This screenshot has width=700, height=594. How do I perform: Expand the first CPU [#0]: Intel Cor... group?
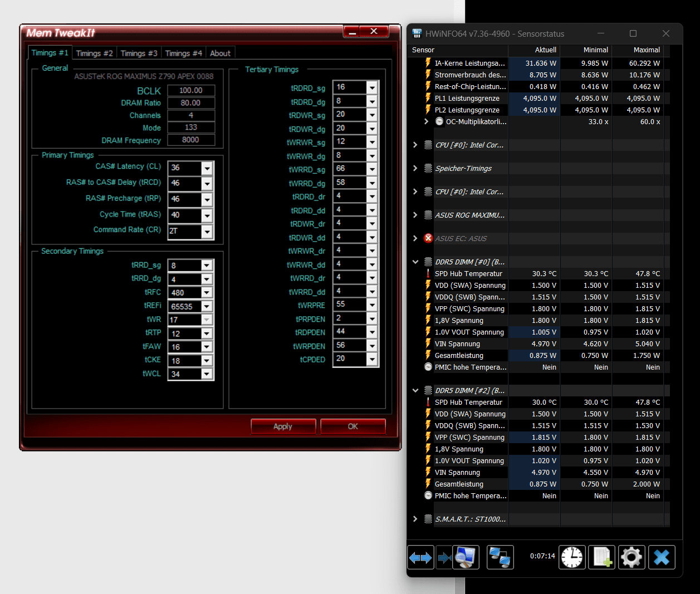415,145
